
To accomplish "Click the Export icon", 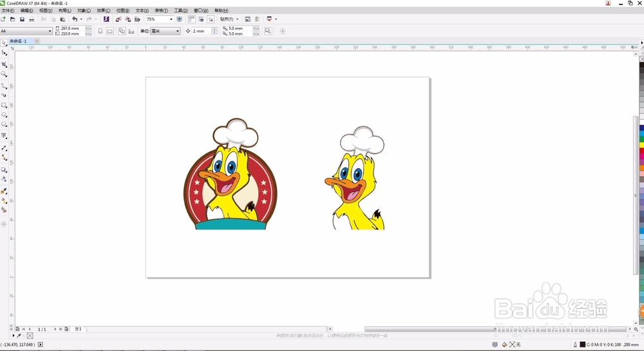I will [x=128, y=19].
